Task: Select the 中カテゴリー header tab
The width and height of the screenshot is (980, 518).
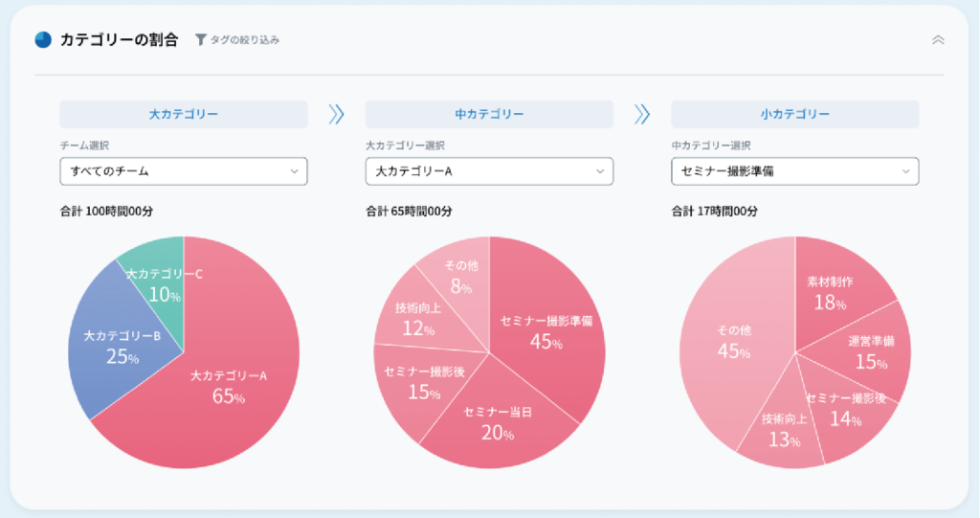Action: [x=489, y=115]
